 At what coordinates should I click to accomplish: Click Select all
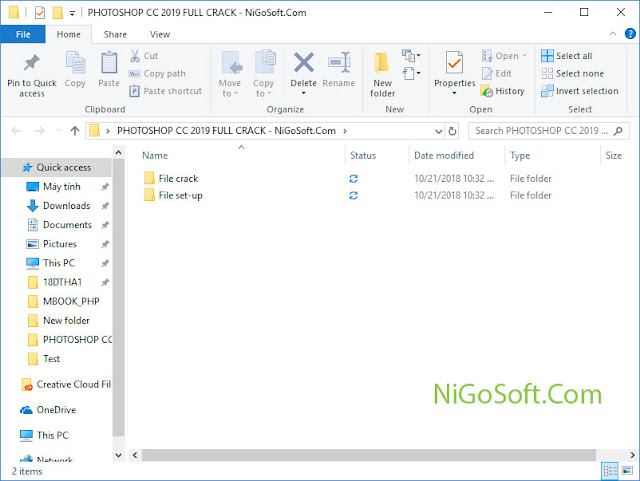[x=567, y=56]
